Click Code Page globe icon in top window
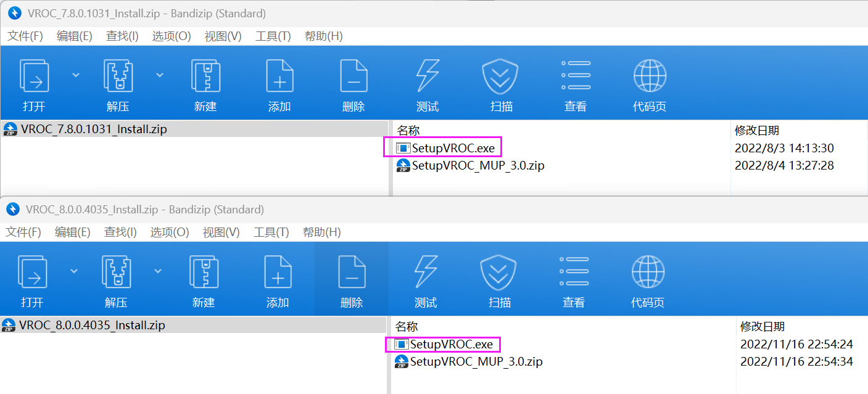Screen dimensions: 868x394 [x=650, y=76]
